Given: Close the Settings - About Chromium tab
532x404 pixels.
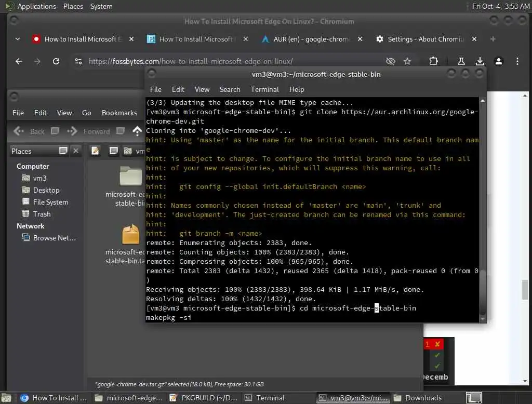Looking at the screenshot, I should coord(474,39).
